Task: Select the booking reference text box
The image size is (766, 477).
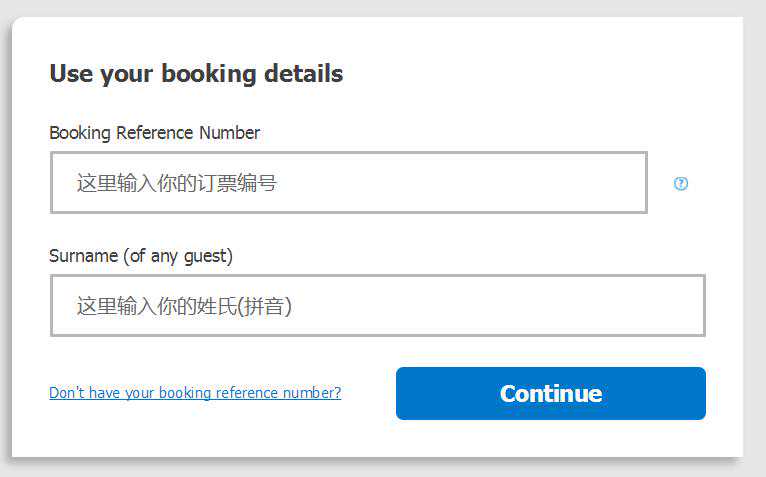Action: click(x=348, y=183)
